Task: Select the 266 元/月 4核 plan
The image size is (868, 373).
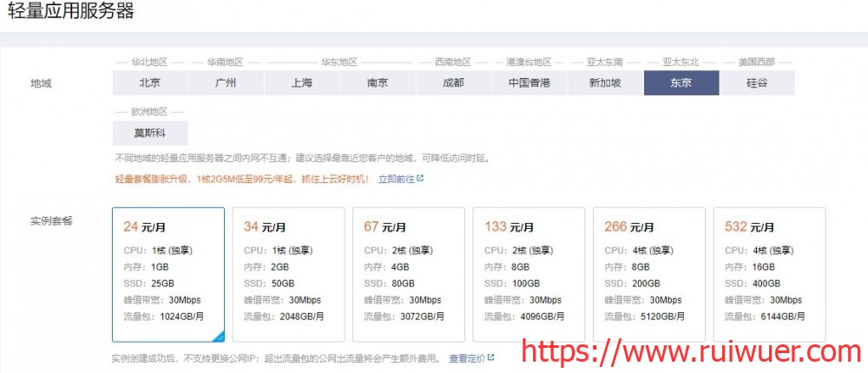Action: (648, 274)
